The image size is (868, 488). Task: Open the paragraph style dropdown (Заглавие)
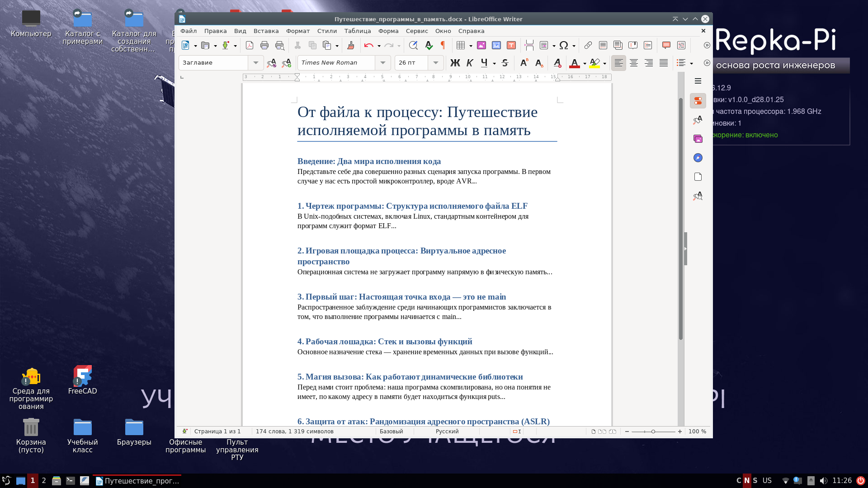tap(256, 63)
